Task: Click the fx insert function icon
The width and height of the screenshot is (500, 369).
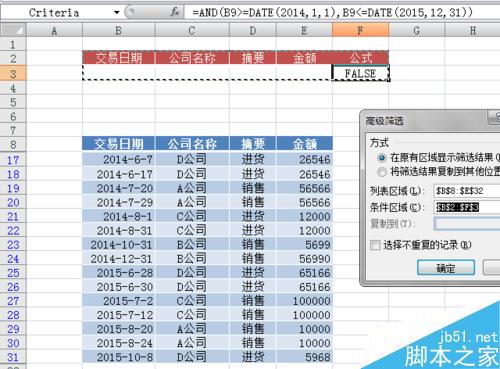Action: click(175, 13)
